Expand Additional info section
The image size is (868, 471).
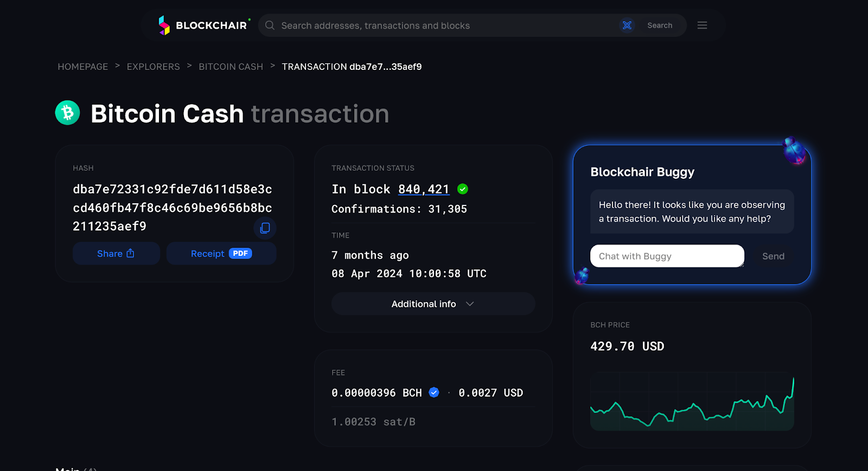[433, 304]
